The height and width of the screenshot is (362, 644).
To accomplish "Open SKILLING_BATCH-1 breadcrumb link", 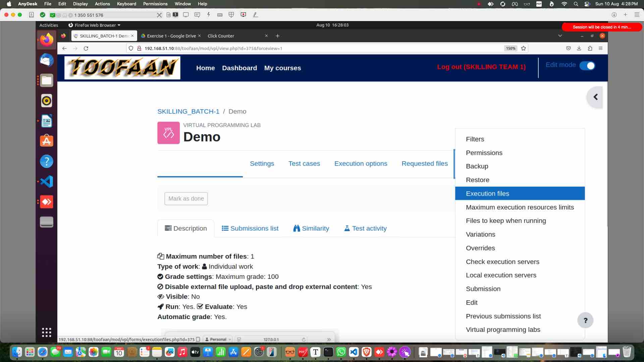I will [188, 111].
